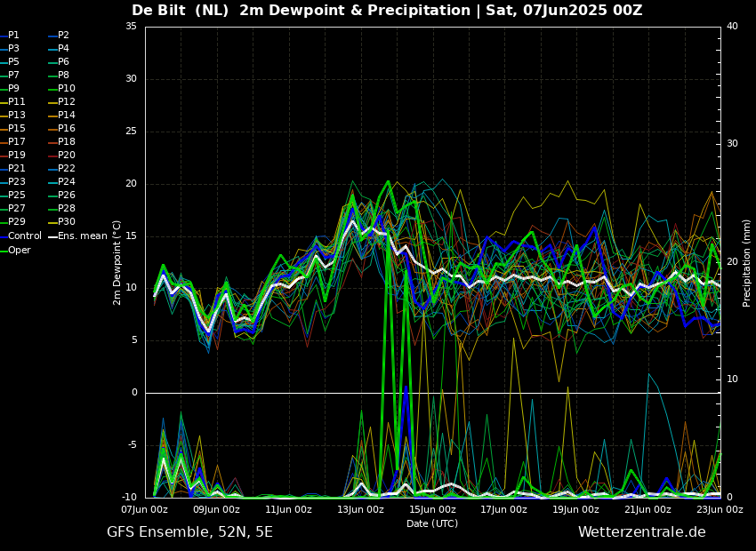Screen dimensions: 756x551
Task: Click the Precipitation (mm) right axis label
Action: pos(747,262)
